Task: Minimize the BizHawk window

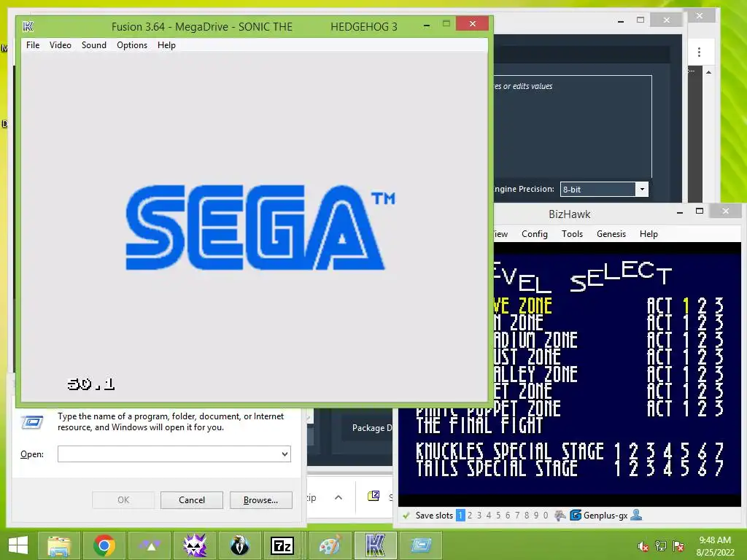Action: pos(680,212)
